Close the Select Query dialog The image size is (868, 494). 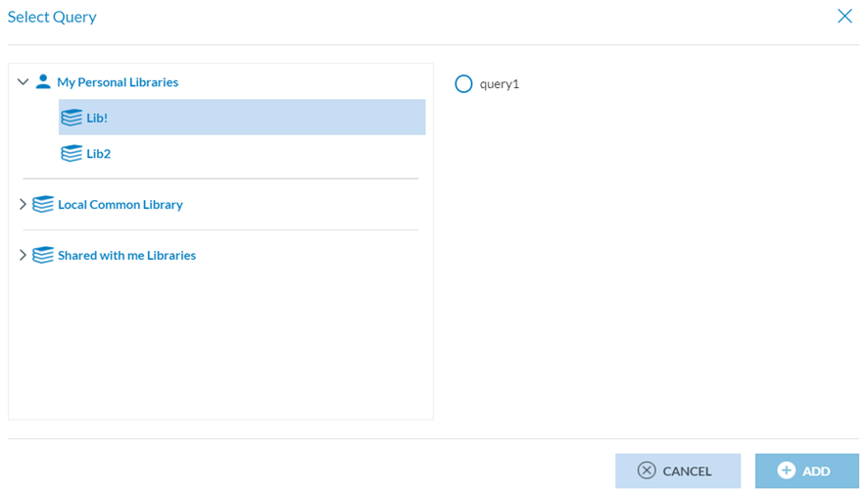[x=844, y=16]
